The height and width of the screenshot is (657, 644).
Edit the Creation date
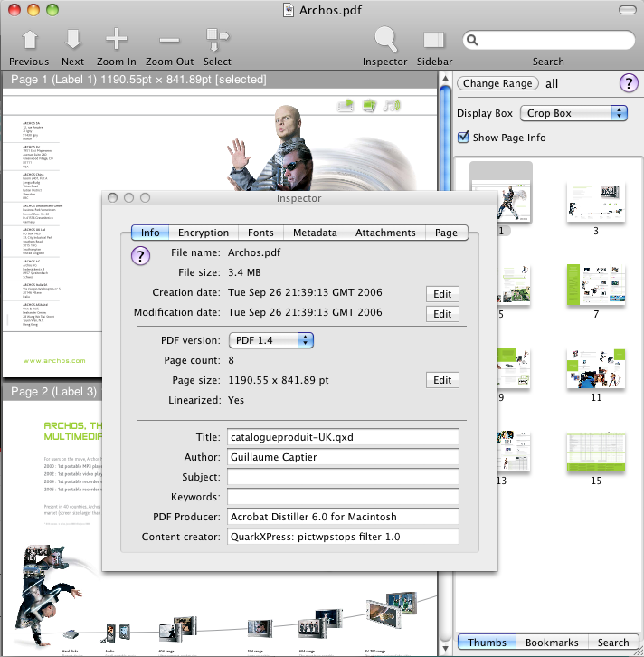(x=442, y=294)
